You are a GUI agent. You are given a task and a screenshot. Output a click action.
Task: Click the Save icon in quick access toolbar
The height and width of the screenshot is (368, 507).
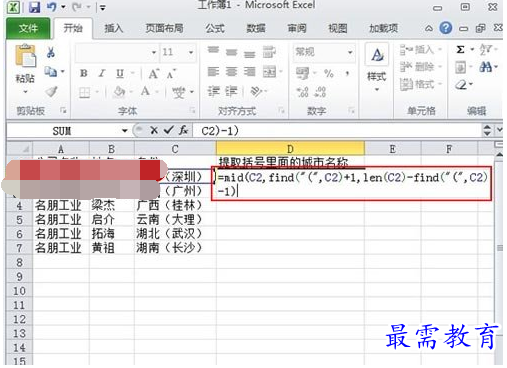34,7
